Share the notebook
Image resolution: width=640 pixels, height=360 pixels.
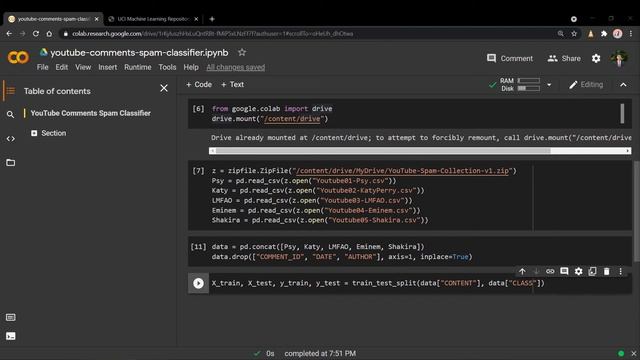click(x=564, y=58)
